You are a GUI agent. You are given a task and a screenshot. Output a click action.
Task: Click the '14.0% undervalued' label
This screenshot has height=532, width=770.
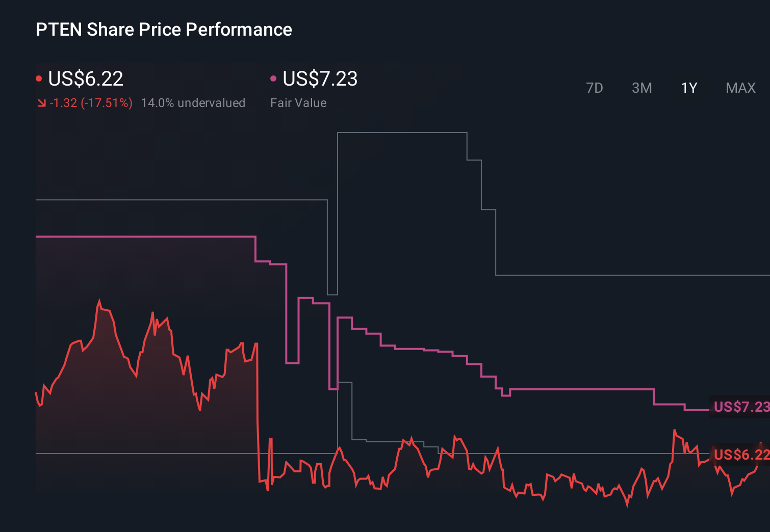click(194, 103)
